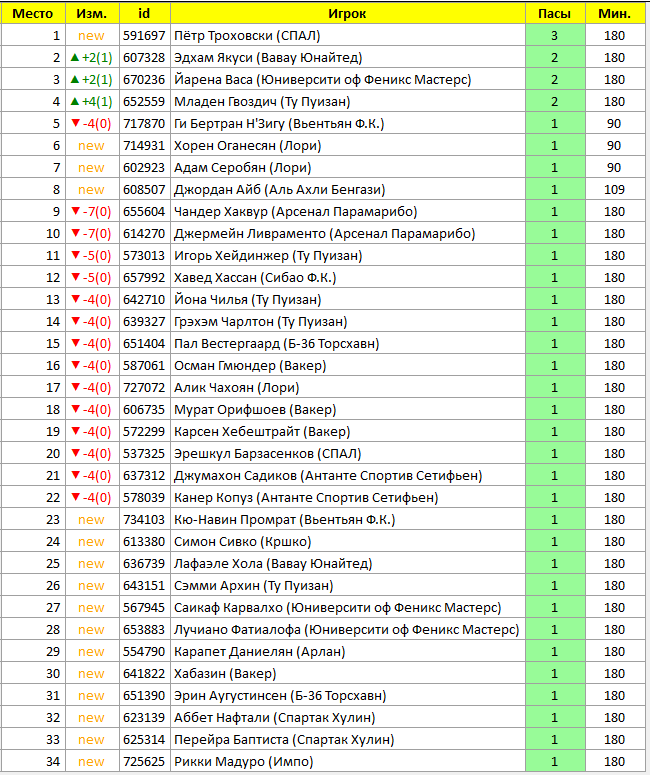The height and width of the screenshot is (775, 650).
Task: Click the Место column header
Action: pos(33,13)
